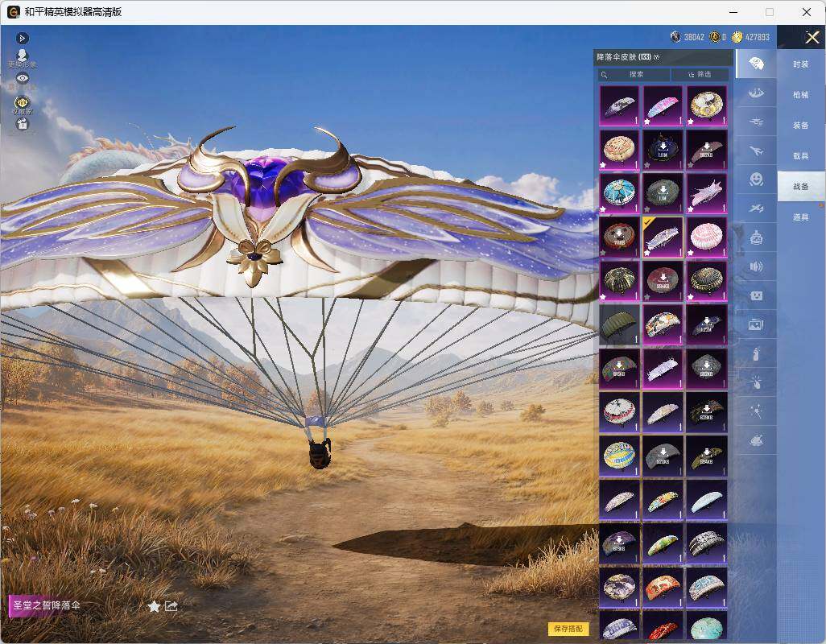Open the smiley emote category icon
Image resolution: width=826 pixels, height=644 pixels.
[756, 180]
